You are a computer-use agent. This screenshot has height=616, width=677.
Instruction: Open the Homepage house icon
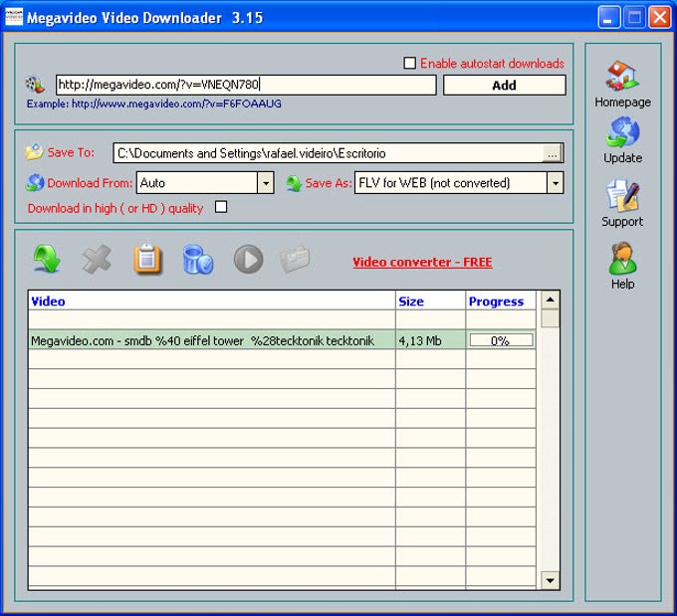pyautogui.click(x=622, y=76)
